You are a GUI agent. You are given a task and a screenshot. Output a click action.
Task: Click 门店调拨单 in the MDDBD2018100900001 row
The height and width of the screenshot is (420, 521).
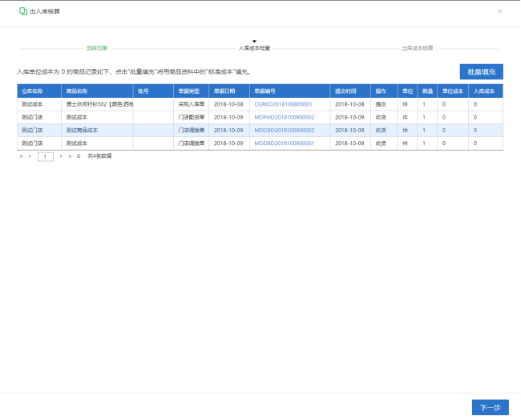pos(191,143)
